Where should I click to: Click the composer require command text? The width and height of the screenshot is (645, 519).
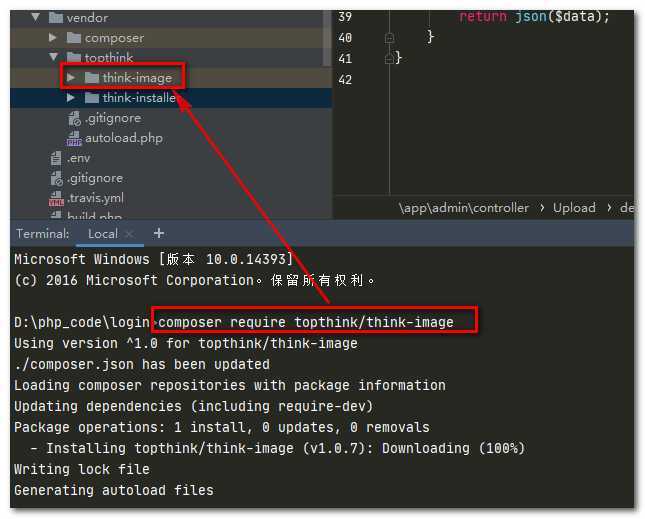point(306,322)
